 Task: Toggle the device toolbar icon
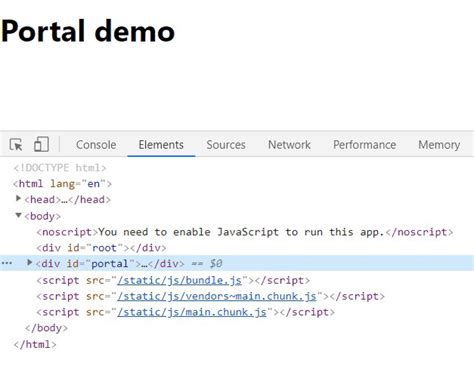point(41,144)
